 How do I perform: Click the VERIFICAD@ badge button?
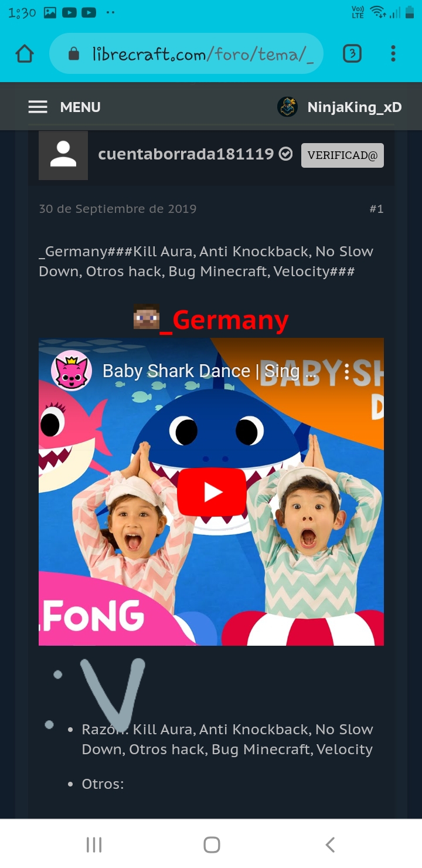(342, 155)
